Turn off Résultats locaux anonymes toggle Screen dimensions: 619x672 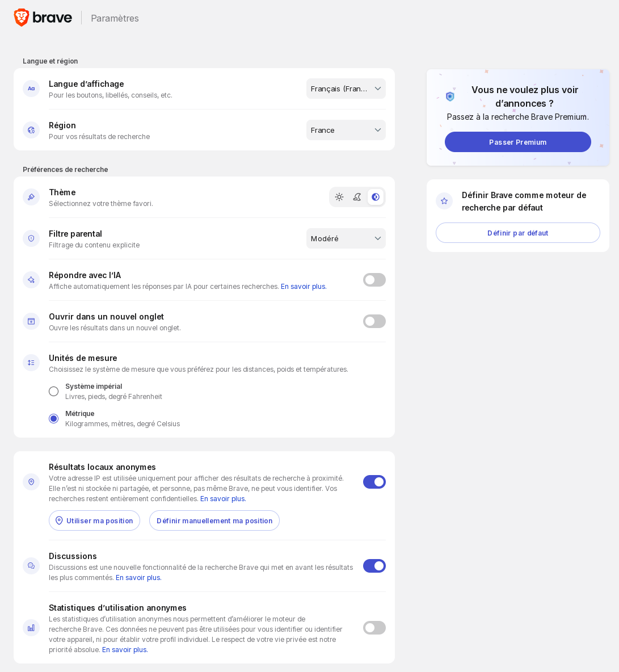pos(374,482)
